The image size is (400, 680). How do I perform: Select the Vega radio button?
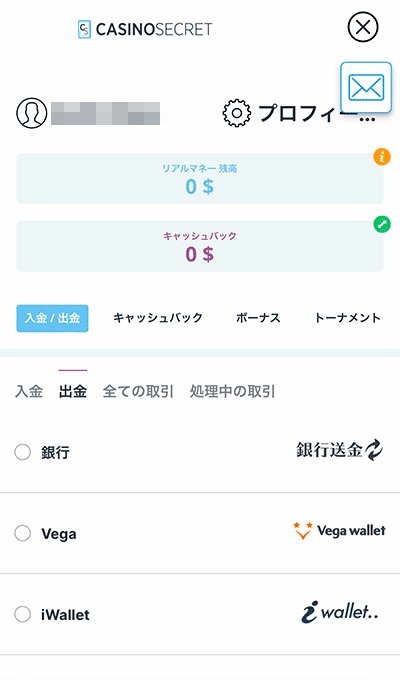click(x=23, y=533)
